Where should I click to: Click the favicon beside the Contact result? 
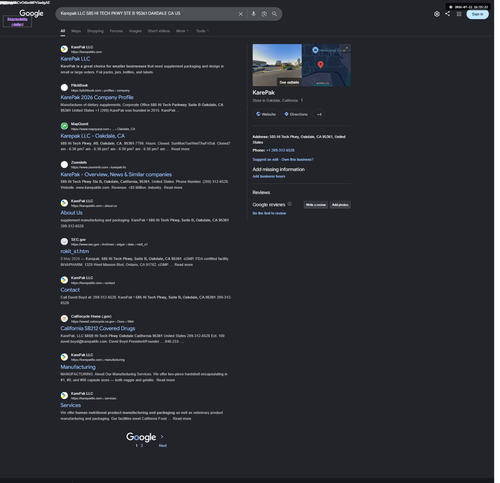click(x=64, y=280)
